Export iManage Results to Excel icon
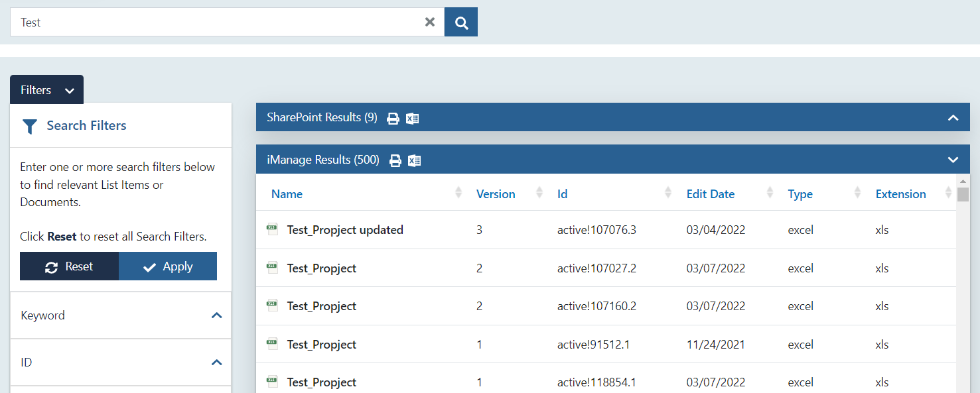Screen dimensions: 980x393 415,160
